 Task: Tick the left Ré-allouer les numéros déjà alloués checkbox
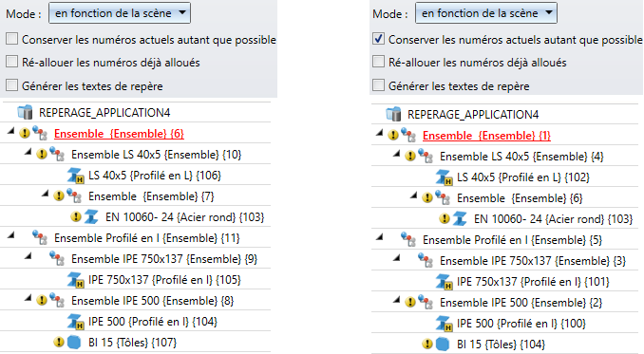click(12, 62)
